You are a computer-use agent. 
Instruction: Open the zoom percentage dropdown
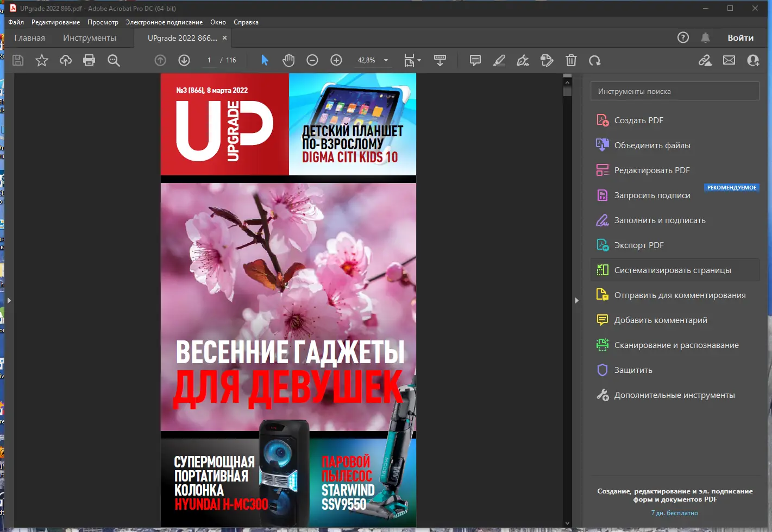point(385,60)
